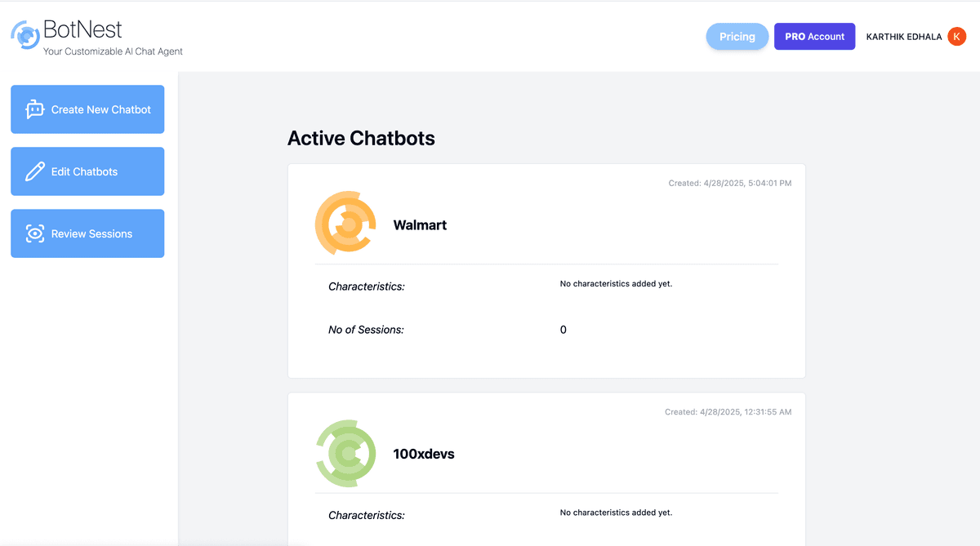Open the K user avatar

(957, 36)
